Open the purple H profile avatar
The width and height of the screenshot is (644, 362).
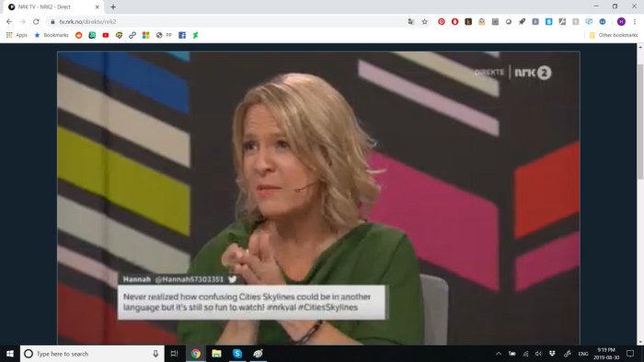click(x=621, y=22)
